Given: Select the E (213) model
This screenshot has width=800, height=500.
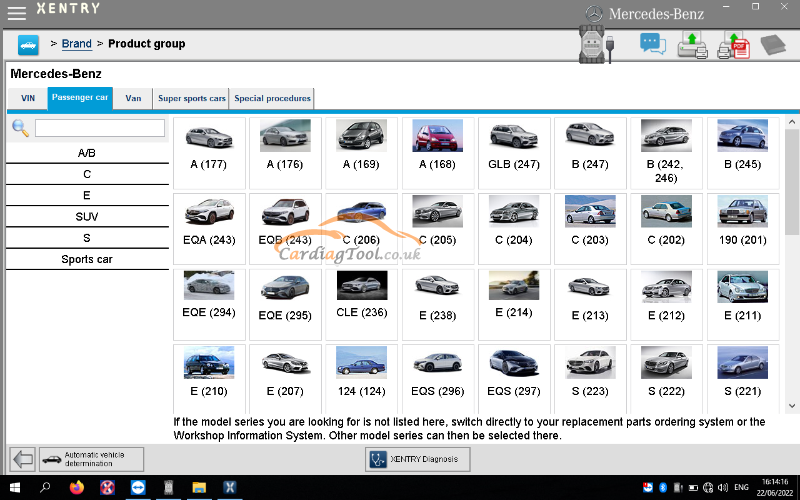Looking at the screenshot, I should coord(590,305).
